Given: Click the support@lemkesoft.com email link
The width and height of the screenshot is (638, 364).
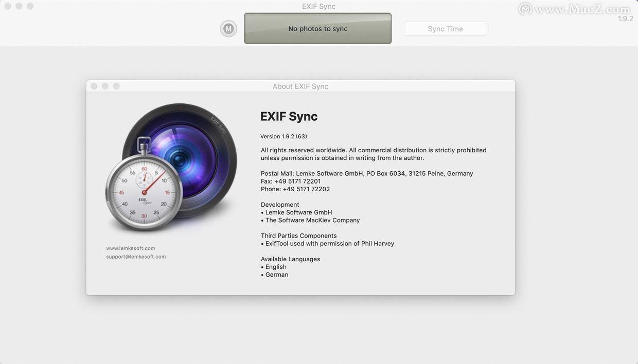Looking at the screenshot, I should tap(136, 257).
